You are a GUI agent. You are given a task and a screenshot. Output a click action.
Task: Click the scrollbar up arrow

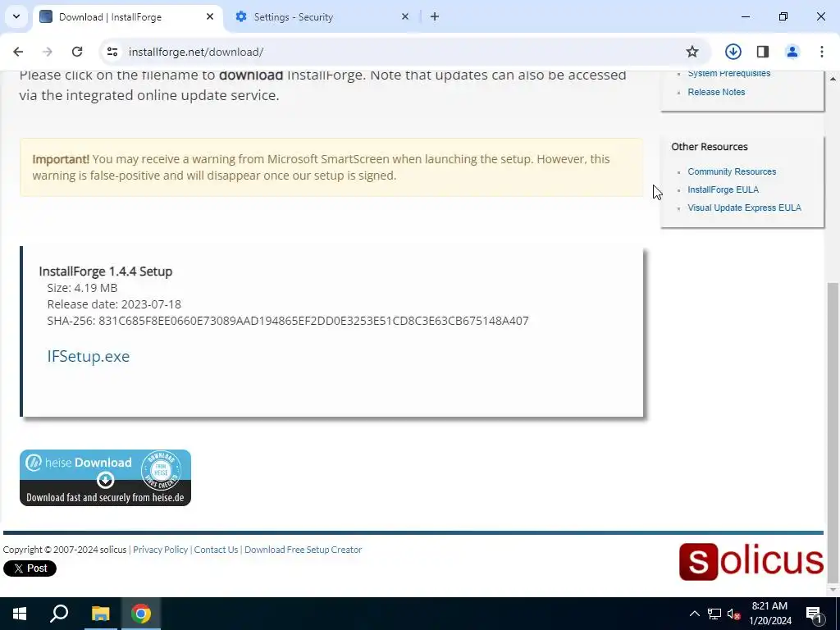coord(833,79)
